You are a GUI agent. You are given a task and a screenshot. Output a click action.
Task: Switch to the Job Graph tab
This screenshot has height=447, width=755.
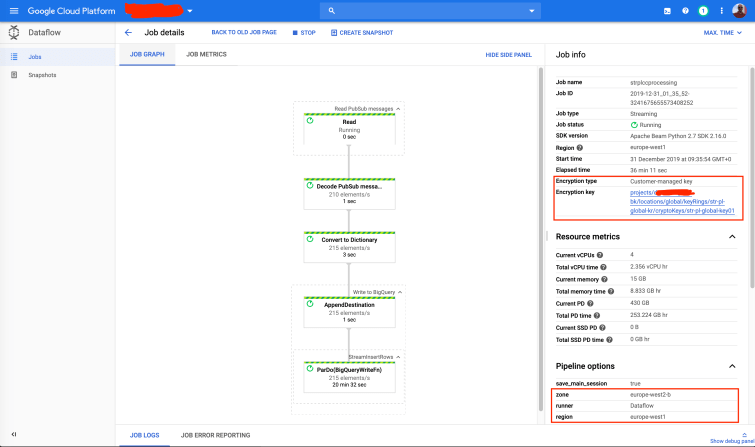click(147, 54)
